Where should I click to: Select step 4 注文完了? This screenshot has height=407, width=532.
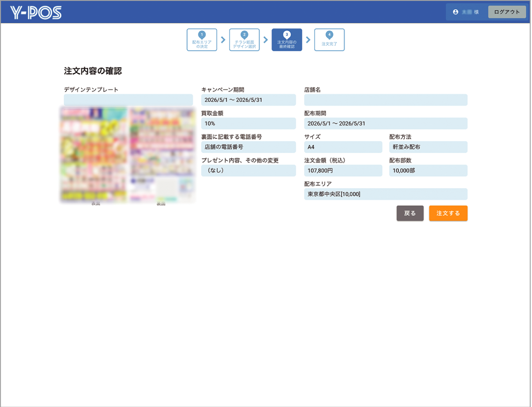click(329, 40)
